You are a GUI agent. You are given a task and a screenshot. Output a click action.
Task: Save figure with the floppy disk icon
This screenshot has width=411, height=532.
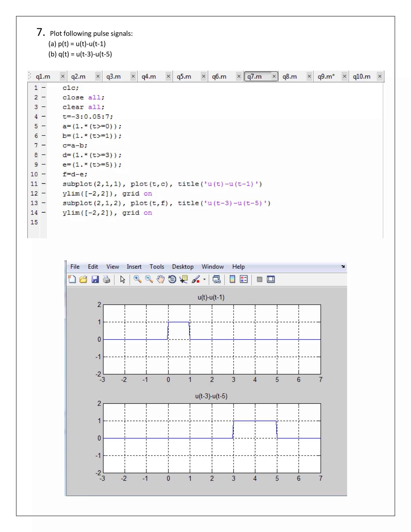coord(95,279)
